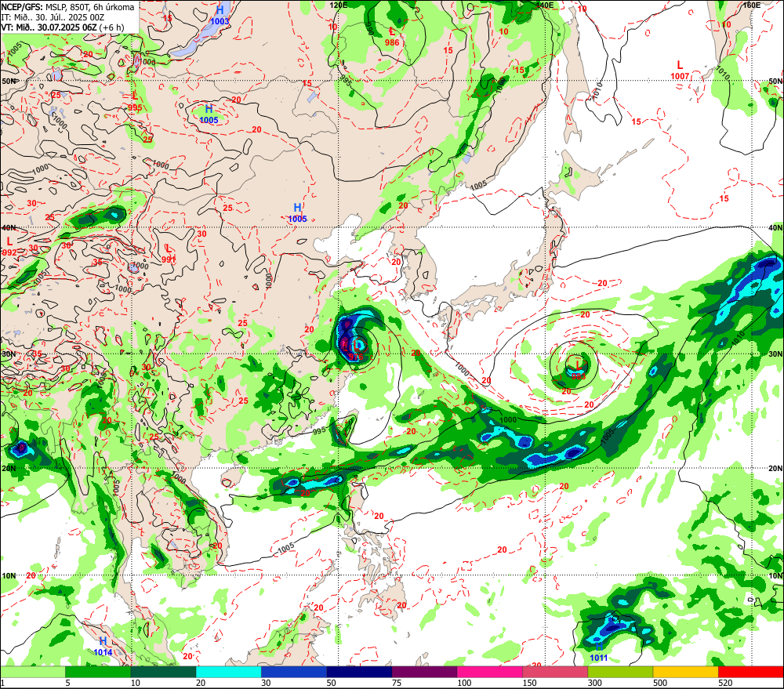Click the red 35 isotherm label near 30N on the left edge
This screenshot has width=784, height=689.
pos(37,354)
